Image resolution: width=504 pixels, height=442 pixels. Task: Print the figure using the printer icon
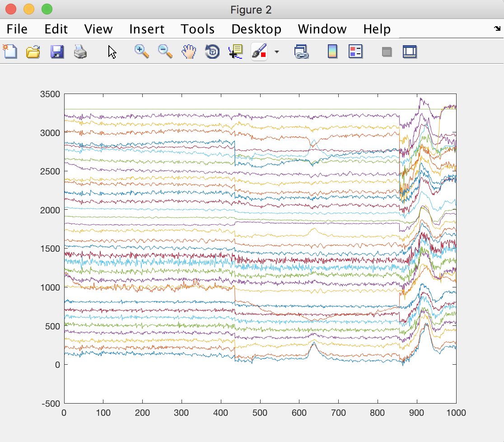click(x=80, y=52)
